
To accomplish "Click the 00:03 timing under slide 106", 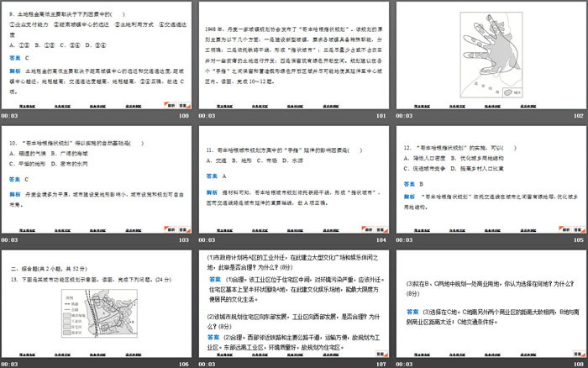I will [x=9, y=364].
